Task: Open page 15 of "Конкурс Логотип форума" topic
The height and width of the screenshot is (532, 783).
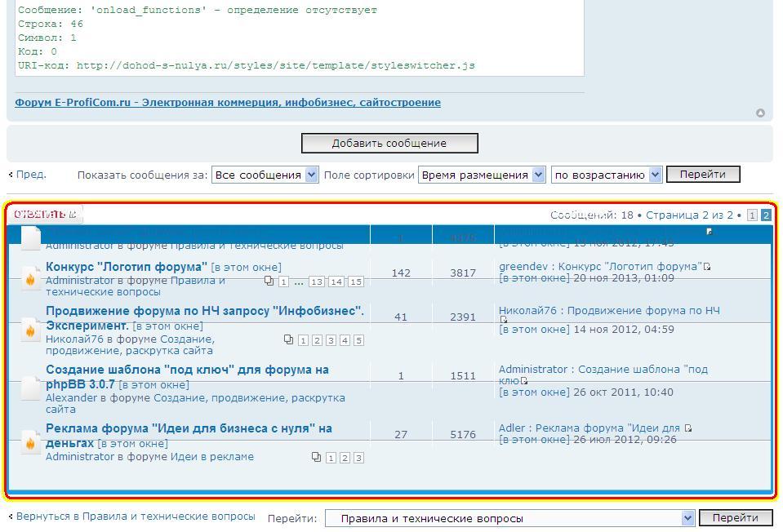Action: point(355,282)
